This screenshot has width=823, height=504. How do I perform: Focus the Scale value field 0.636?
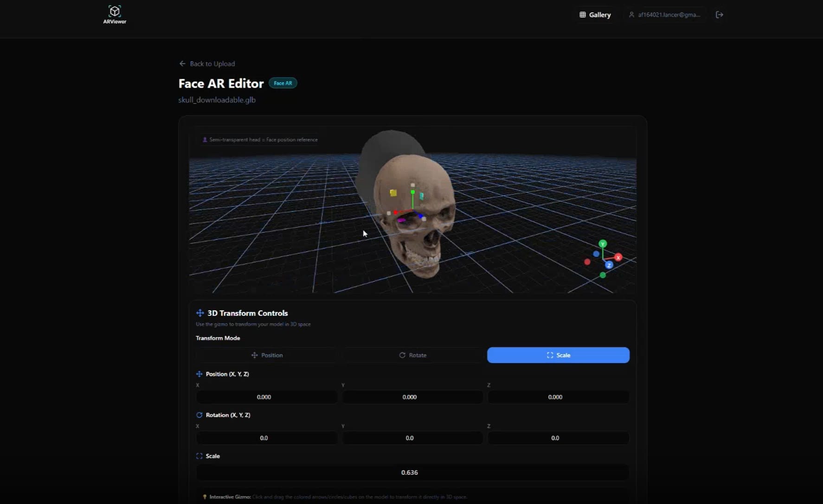(412, 472)
